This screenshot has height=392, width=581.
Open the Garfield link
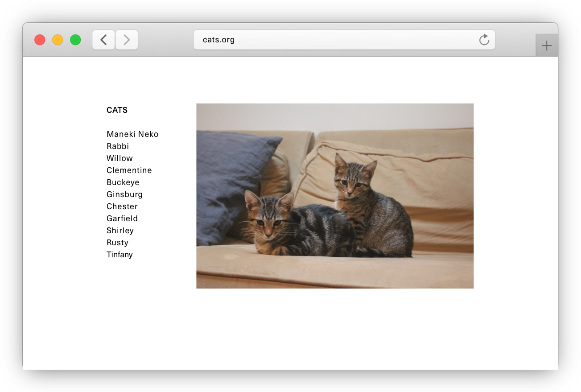pyautogui.click(x=122, y=219)
